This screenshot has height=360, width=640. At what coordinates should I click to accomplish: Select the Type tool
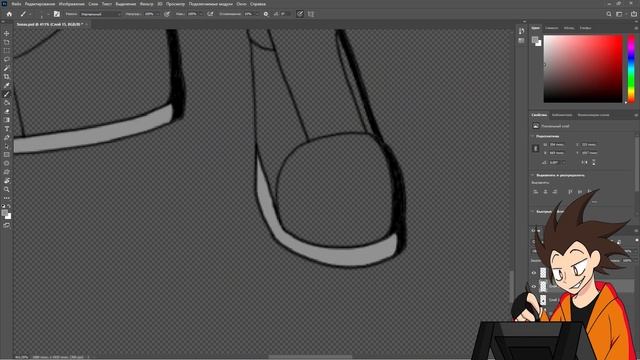7,129
